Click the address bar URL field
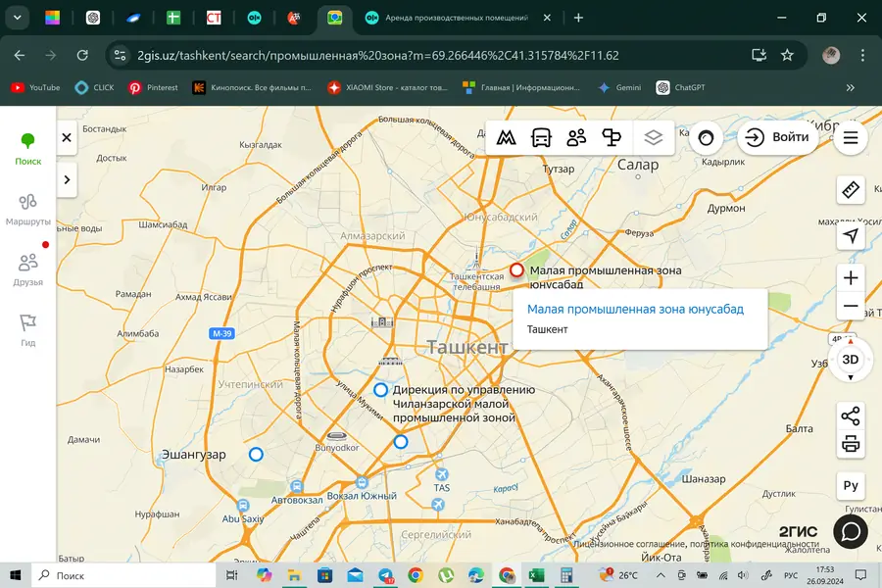This screenshot has height=588, width=882. pyautogui.click(x=378, y=55)
